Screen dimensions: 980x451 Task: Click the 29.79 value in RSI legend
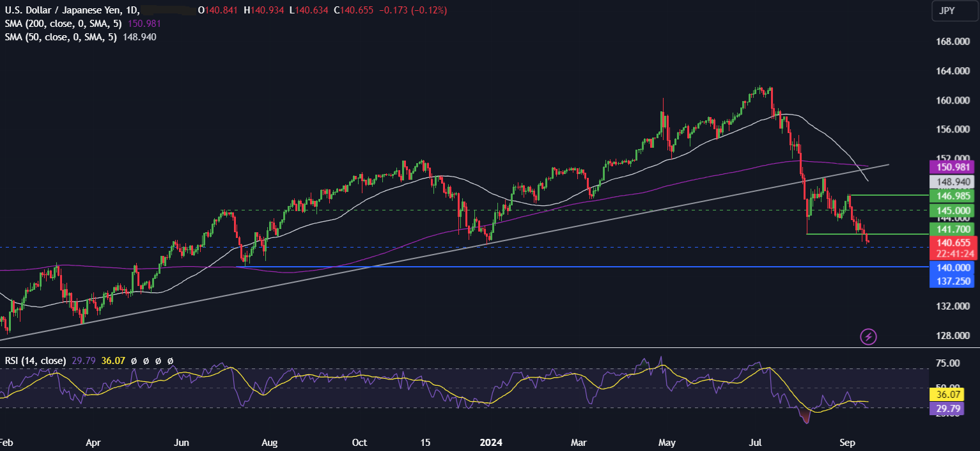[83, 361]
